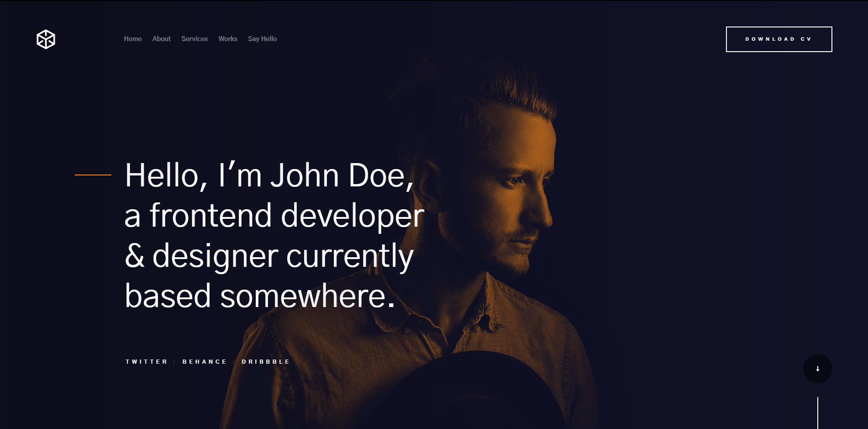This screenshot has width=868, height=429.
Task: Open the Twitter social link
Action: [x=147, y=362]
